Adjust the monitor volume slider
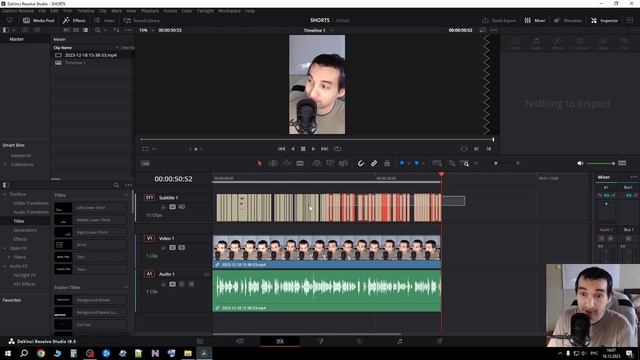640x360 pixels. pos(601,163)
